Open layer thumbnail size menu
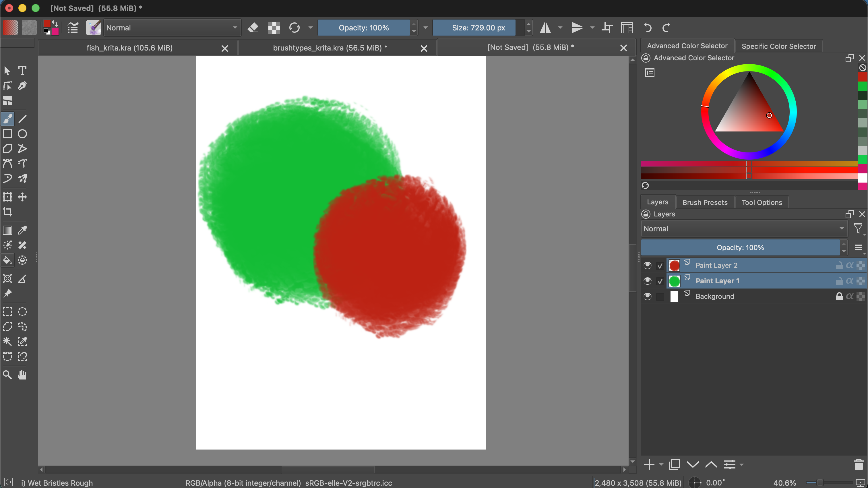868x488 pixels. tap(858, 248)
